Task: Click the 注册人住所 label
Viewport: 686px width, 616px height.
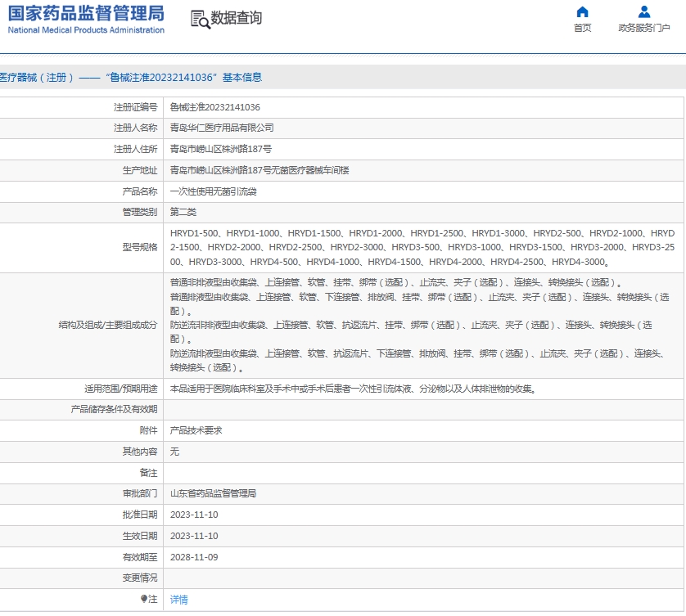Action: coord(135,149)
